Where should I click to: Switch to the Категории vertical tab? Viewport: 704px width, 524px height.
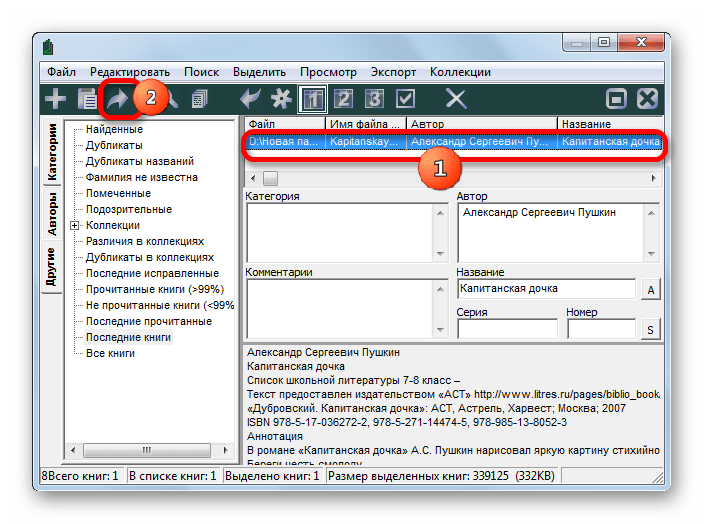[52, 152]
